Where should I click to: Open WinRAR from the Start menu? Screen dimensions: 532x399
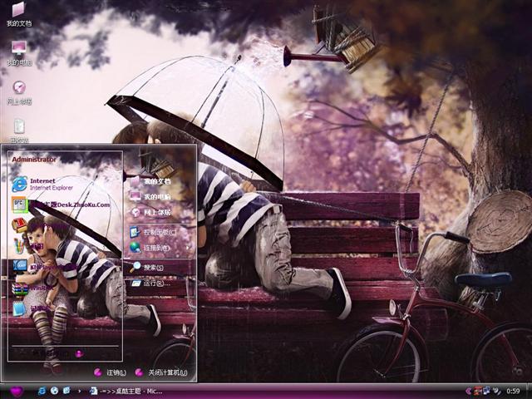click(x=34, y=288)
